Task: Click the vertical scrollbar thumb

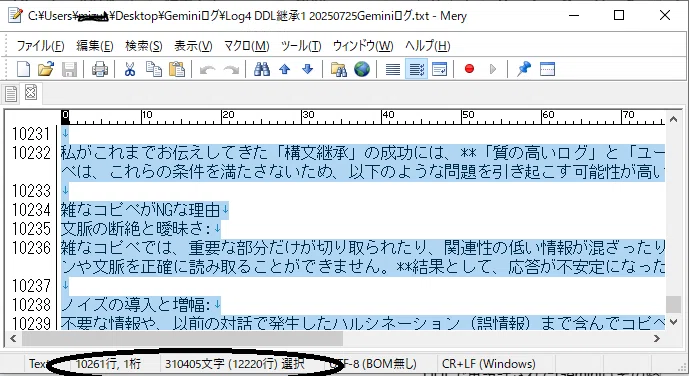Action: 673,304
